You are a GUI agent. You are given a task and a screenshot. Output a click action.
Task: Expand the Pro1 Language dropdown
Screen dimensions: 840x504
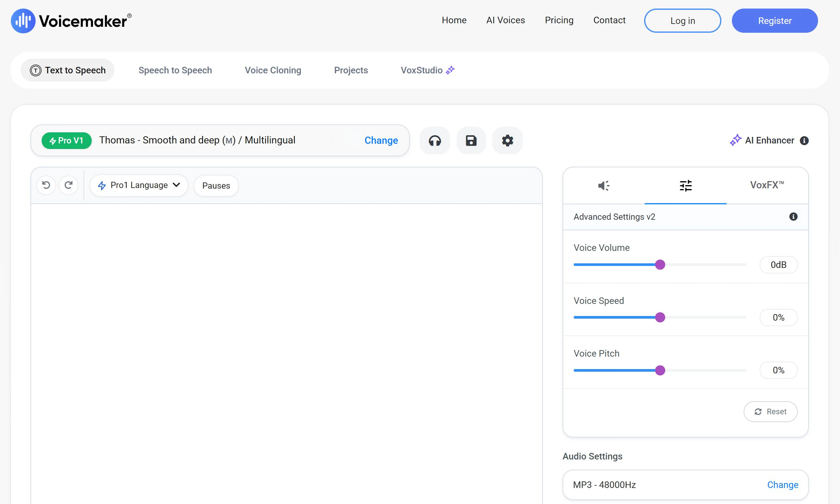pos(139,185)
